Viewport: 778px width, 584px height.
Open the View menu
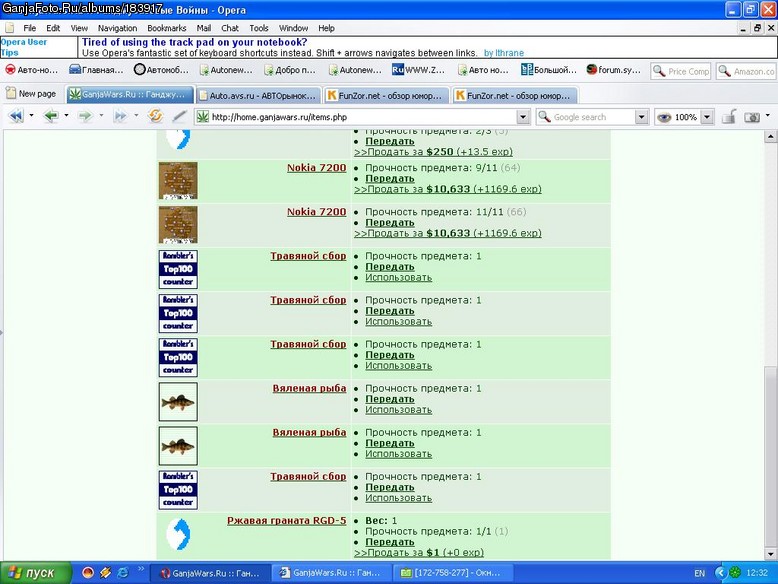[x=79, y=28]
